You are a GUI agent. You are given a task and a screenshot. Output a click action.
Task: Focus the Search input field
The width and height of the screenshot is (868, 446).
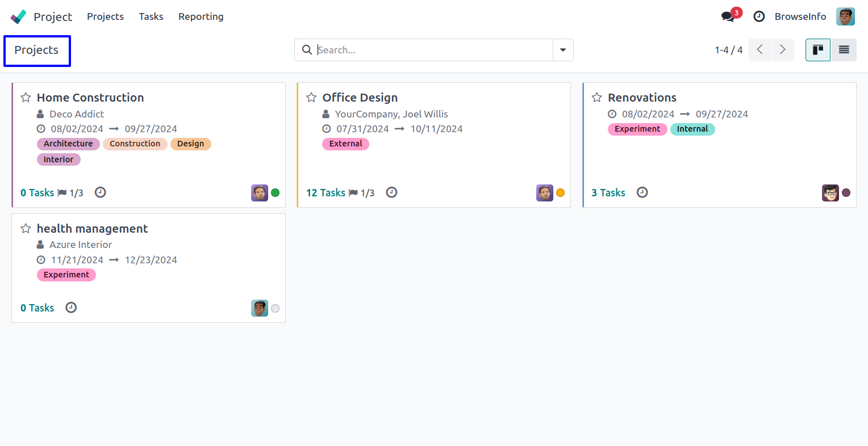[432, 50]
